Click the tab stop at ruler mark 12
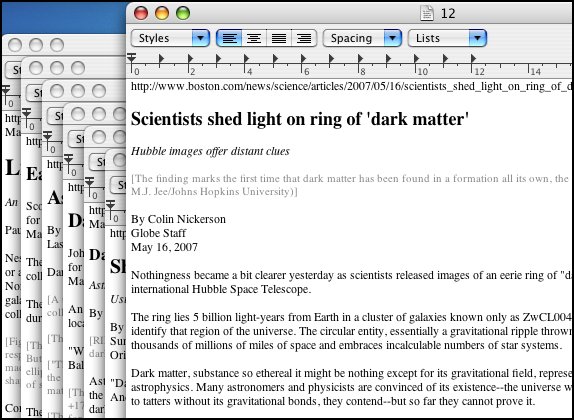The height and width of the screenshot is (420, 574). (473, 58)
